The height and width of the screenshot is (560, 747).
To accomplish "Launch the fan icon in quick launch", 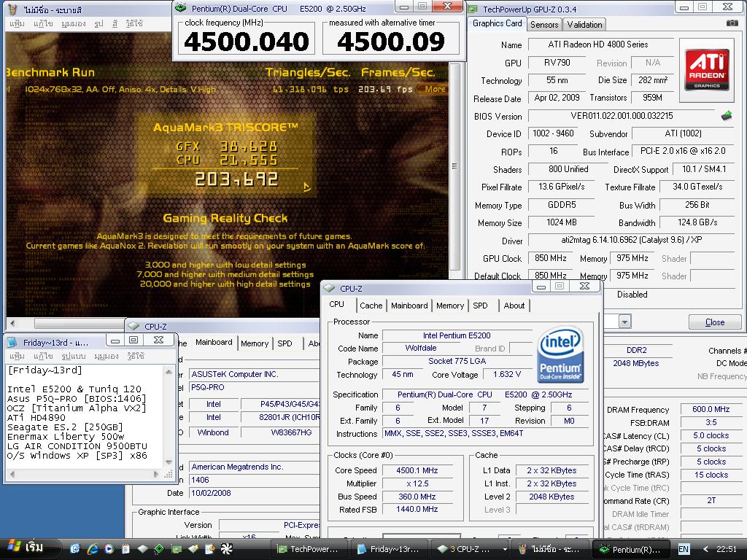I will (x=226, y=549).
